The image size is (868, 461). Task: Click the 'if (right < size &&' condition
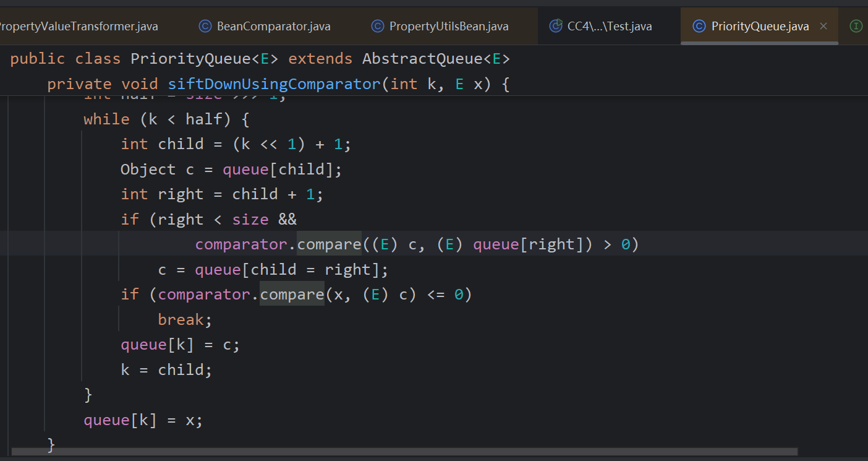coord(208,219)
